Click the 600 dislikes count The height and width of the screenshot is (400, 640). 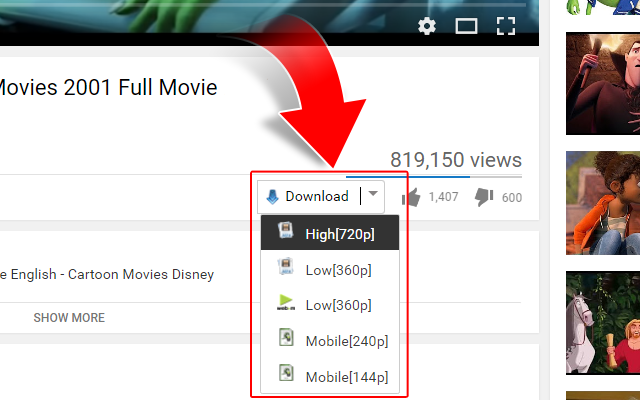tap(512, 198)
